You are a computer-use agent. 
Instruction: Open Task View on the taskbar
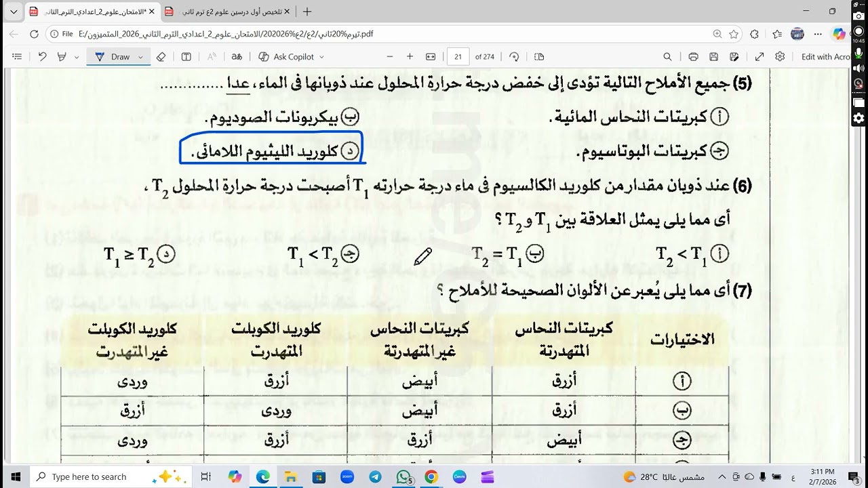207,476
